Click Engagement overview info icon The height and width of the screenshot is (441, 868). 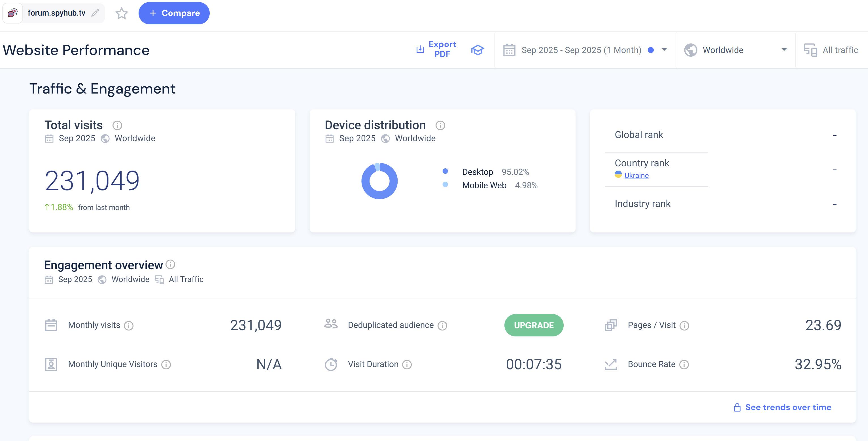pyautogui.click(x=171, y=264)
